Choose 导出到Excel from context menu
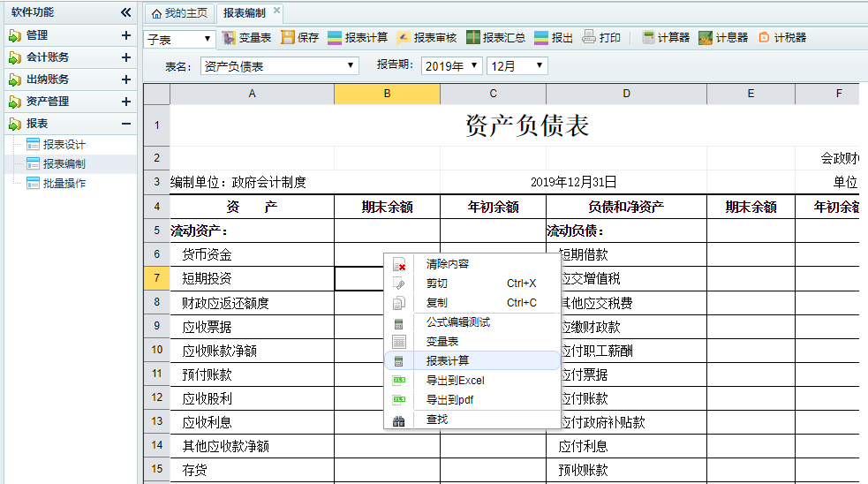Image resolution: width=868 pixels, height=484 pixels. (455, 381)
